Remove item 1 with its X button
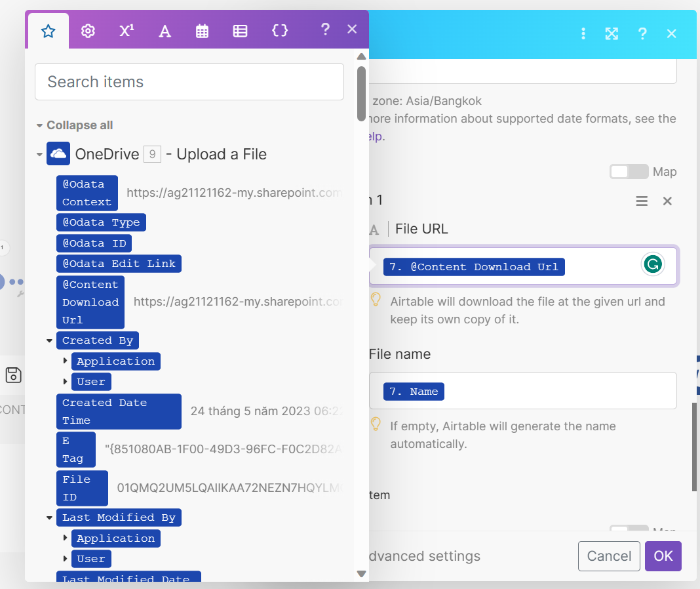 (x=667, y=201)
